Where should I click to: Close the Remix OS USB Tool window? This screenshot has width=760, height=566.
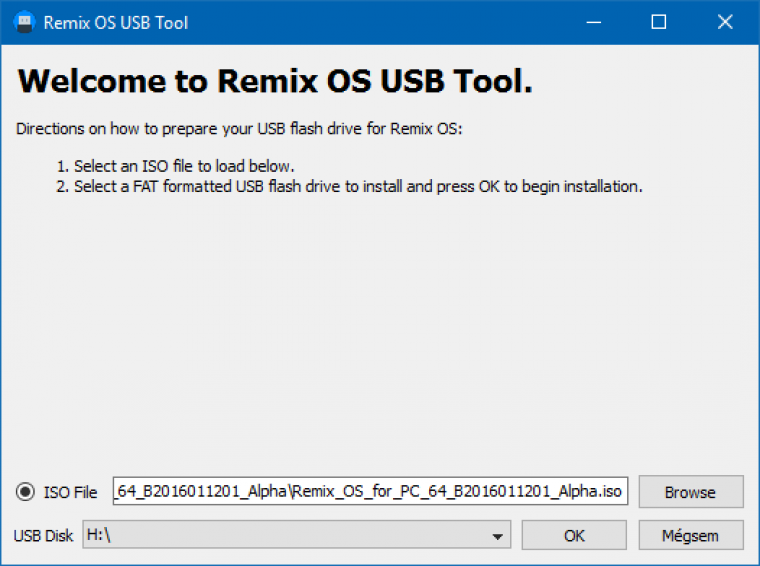[x=725, y=22]
